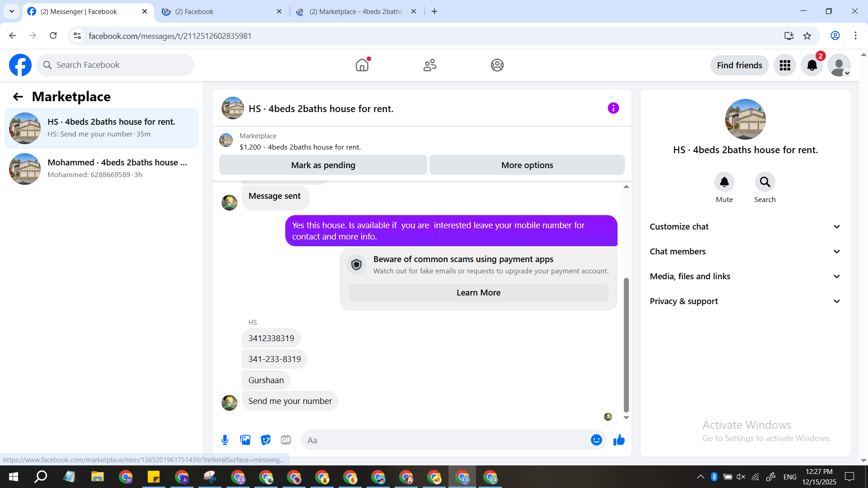Go back from the Marketplace chat list

click(18, 96)
